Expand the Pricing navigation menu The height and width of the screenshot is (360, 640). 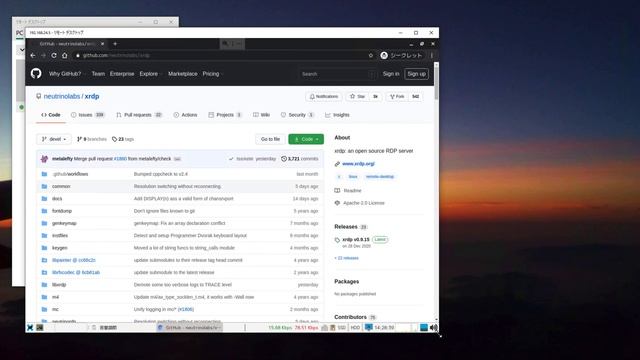pyautogui.click(x=212, y=74)
